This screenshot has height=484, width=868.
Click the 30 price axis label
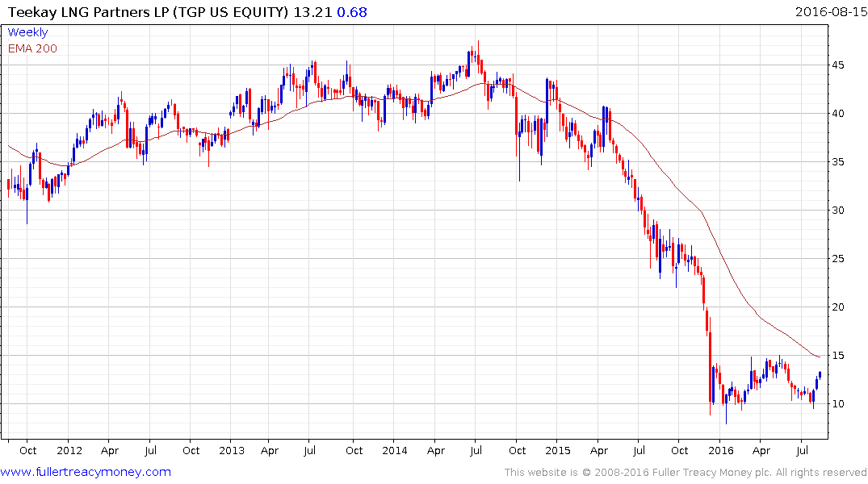coord(837,211)
